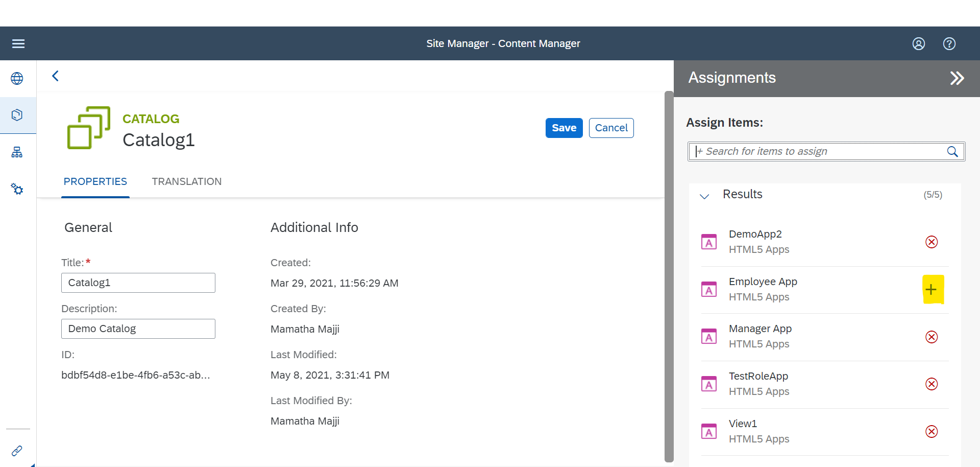The image size is (980, 467).
Task: Open the settings gears icon in sidebar
Action: pyautogui.click(x=17, y=189)
